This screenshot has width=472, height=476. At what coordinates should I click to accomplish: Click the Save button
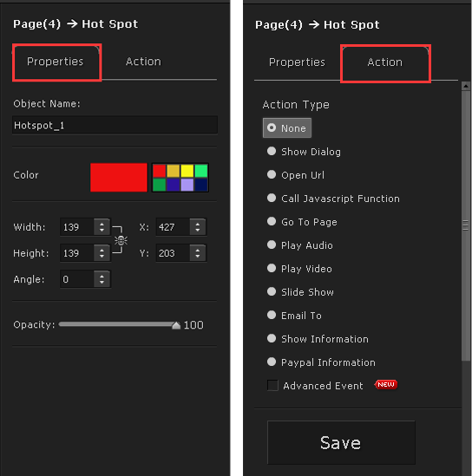(x=341, y=442)
